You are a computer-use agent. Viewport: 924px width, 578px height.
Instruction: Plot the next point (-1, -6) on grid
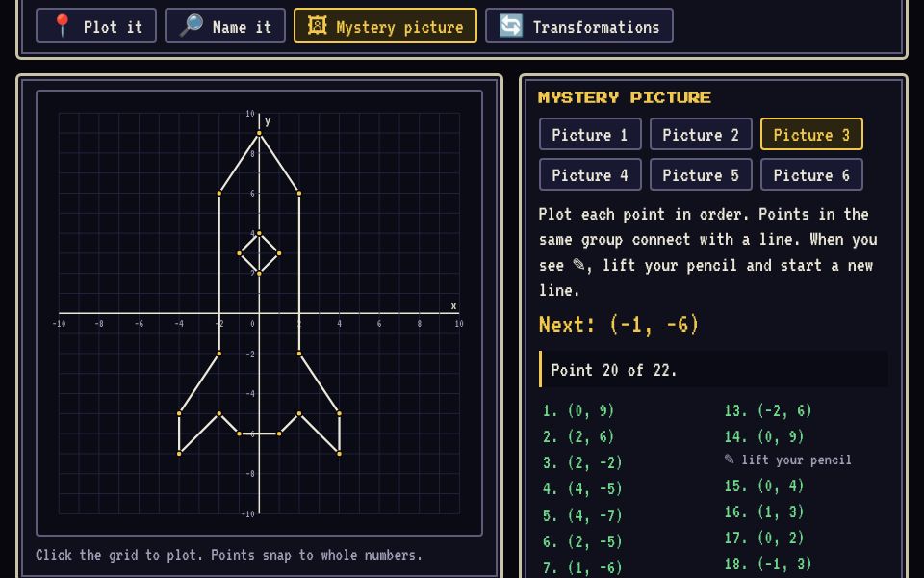pyautogui.click(x=240, y=433)
